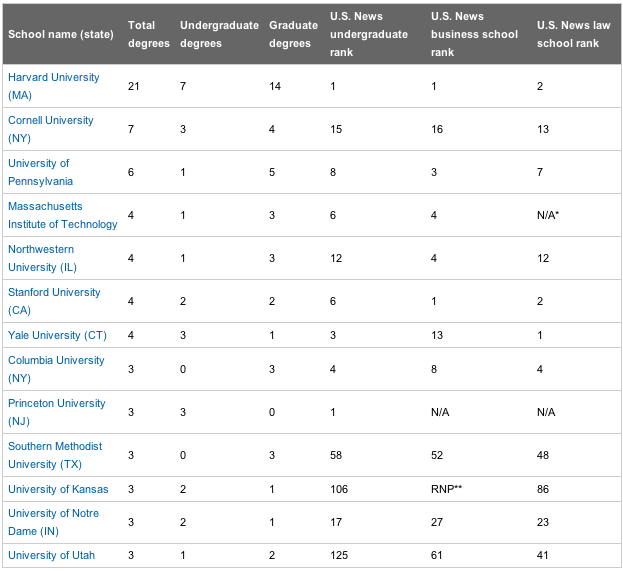Screen dimensions: 623x571
Task: Follow the University of Utah link
Action: point(52,555)
